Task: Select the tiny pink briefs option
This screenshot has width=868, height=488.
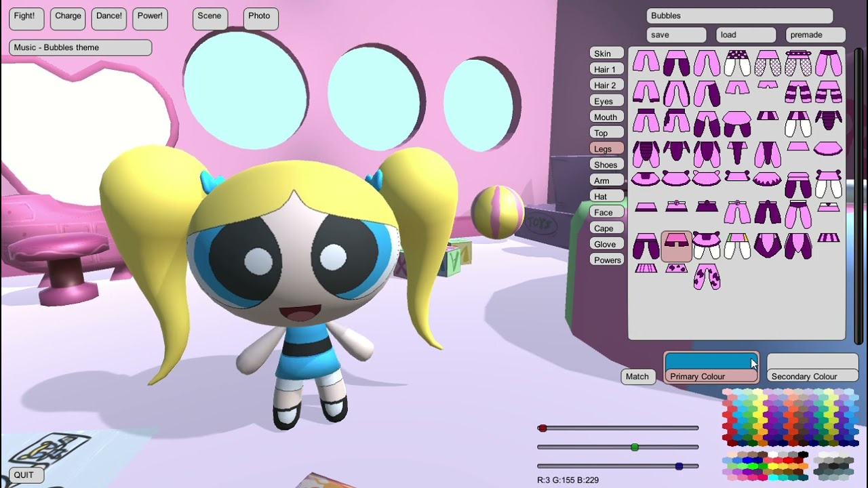Action: tap(768, 85)
